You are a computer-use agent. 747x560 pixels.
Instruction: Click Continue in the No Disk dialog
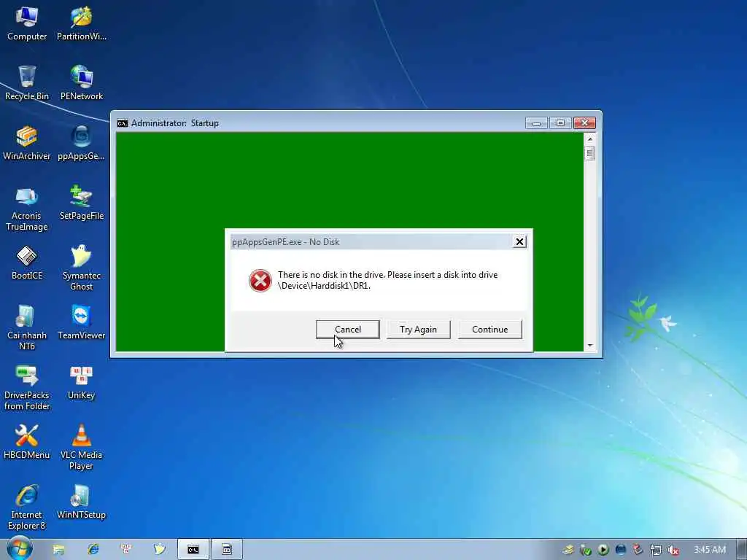489,329
